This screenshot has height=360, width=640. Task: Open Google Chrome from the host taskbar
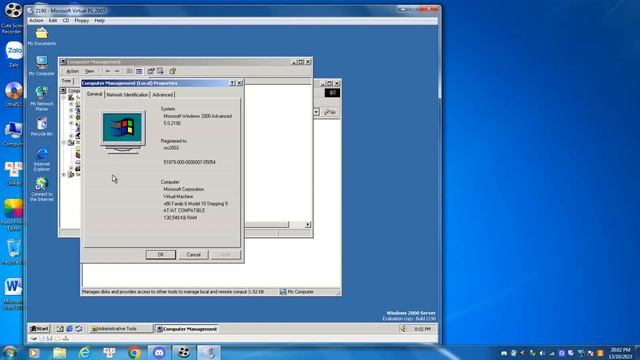134,353
